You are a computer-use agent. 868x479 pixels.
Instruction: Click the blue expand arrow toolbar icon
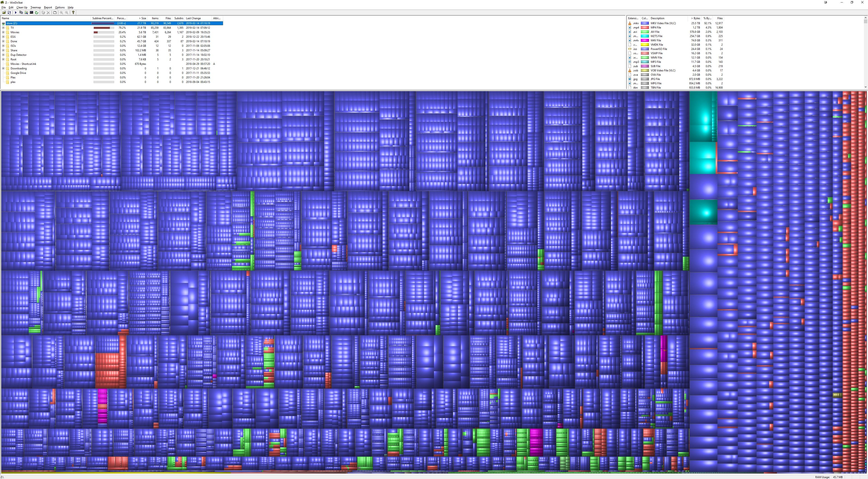coord(16,12)
